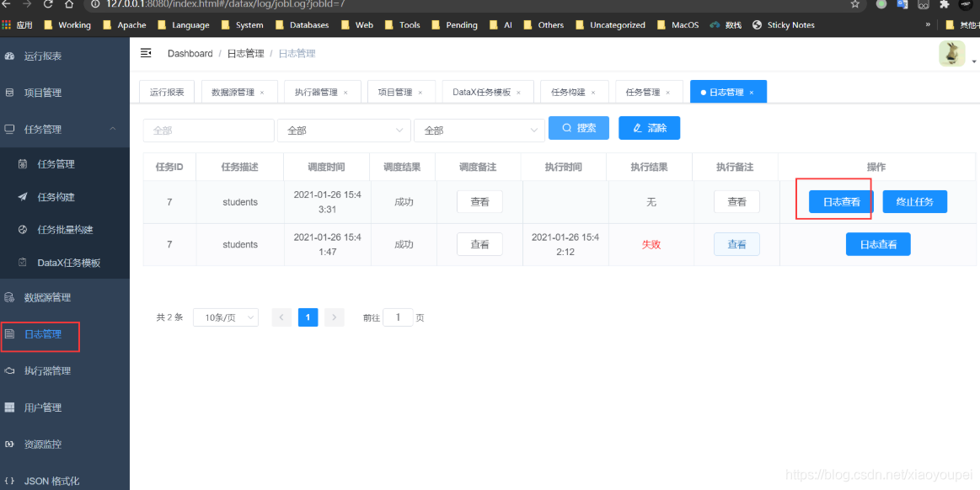Close the 任务管理 tab
Image resolution: width=980 pixels, height=490 pixels.
(667, 93)
